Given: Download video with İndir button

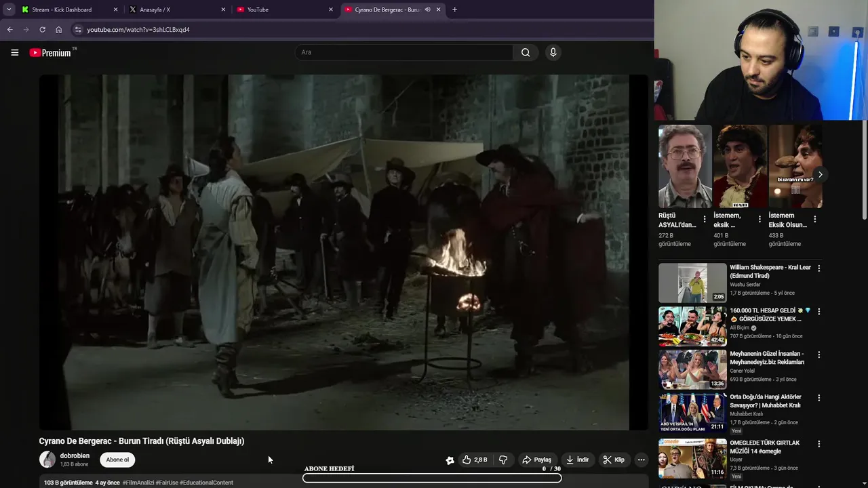Looking at the screenshot, I should pyautogui.click(x=578, y=460).
